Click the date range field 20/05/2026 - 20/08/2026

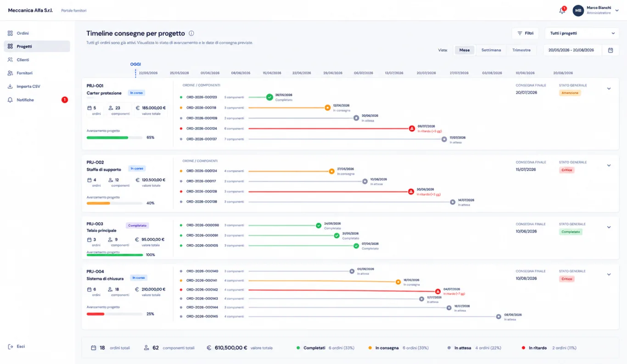(572, 50)
